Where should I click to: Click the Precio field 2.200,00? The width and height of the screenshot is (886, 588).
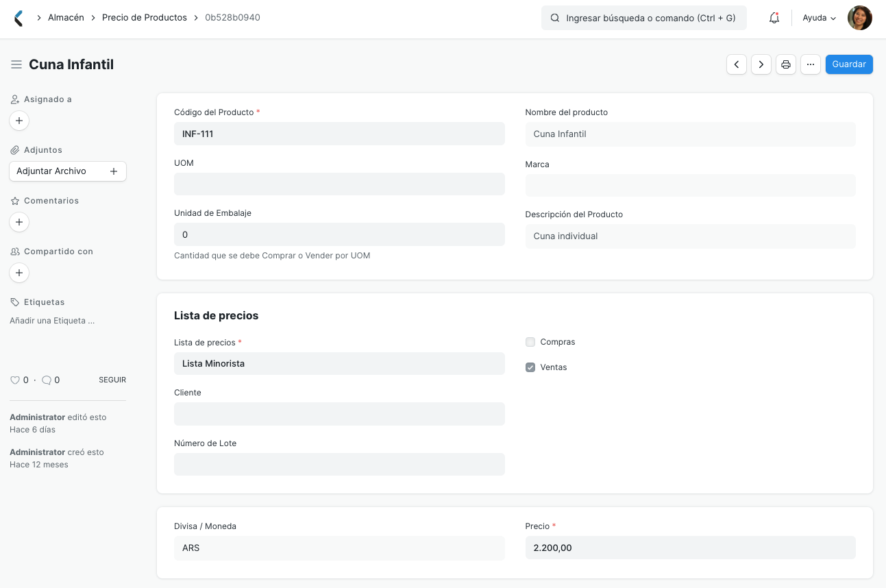click(x=690, y=548)
